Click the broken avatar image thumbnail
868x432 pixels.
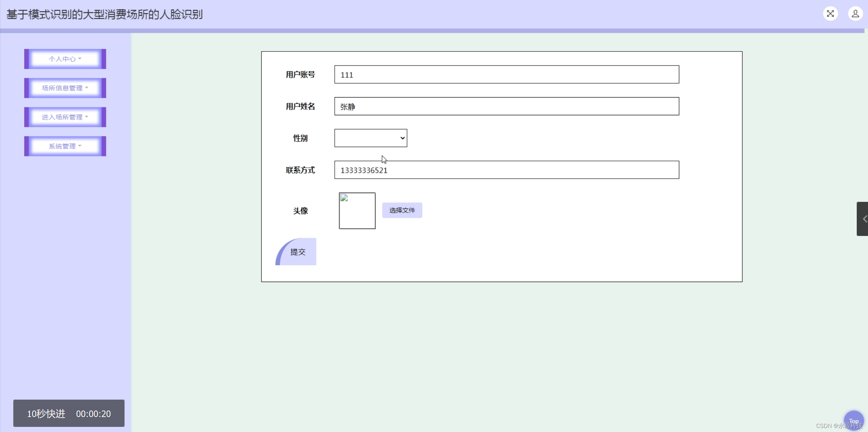357,211
